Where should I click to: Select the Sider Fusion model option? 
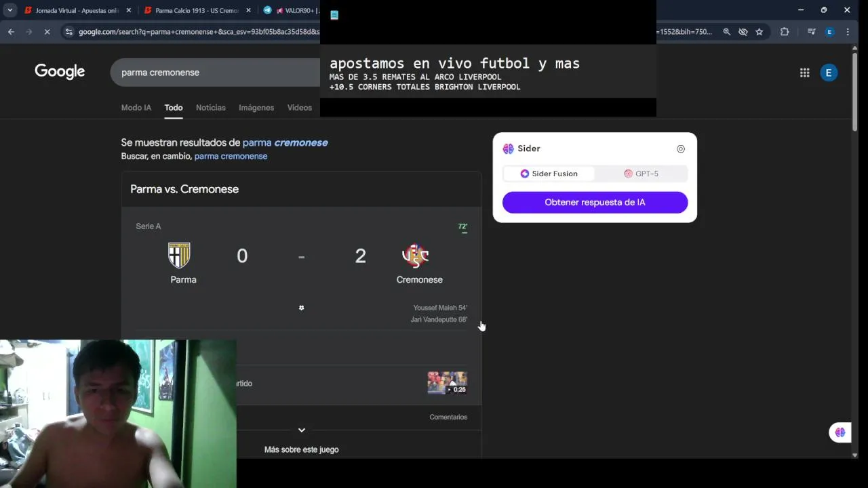tap(549, 174)
